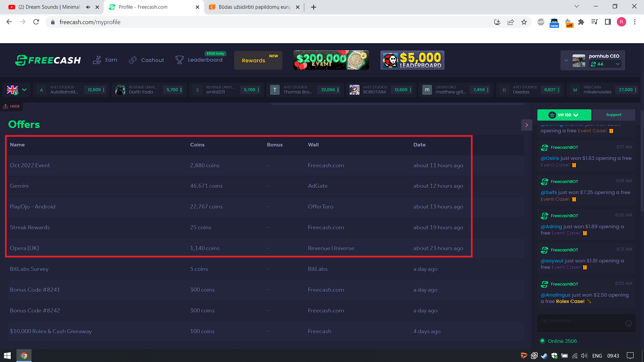
Task: Mute the Dream Sounds tab audio icon
Action: click(88, 7)
